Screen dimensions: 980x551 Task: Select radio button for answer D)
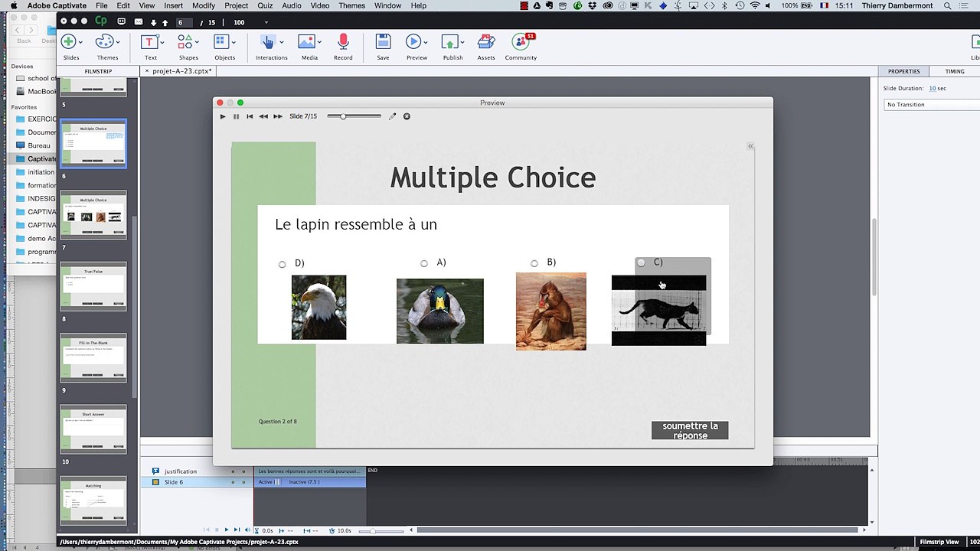pos(283,264)
